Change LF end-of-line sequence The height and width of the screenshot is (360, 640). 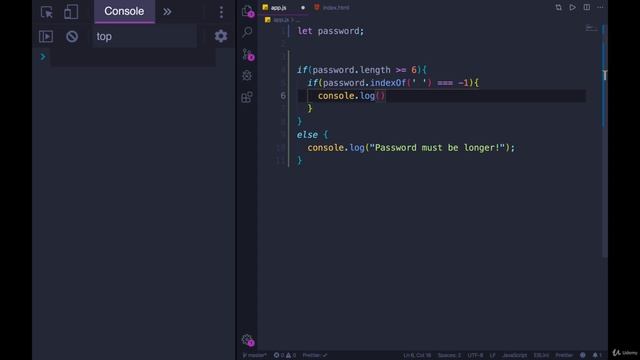[492, 356]
